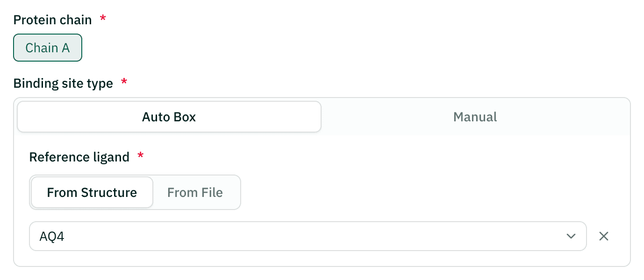
Task: Click the Reference ligand label
Action: [x=79, y=157]
